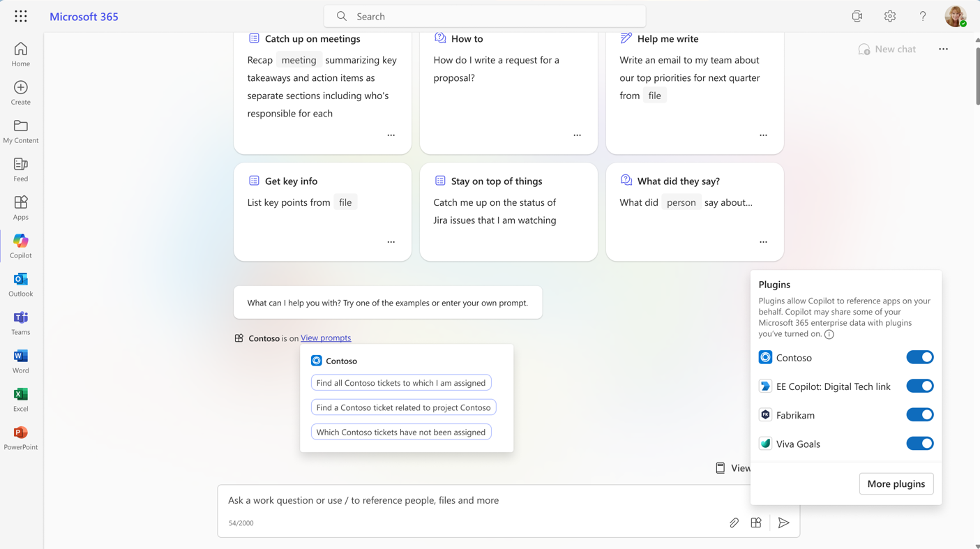This screenshot has height=549, width=980.
Task: Open more options on Get key info card
Action: pyautogui.click(x=391, y=242)
